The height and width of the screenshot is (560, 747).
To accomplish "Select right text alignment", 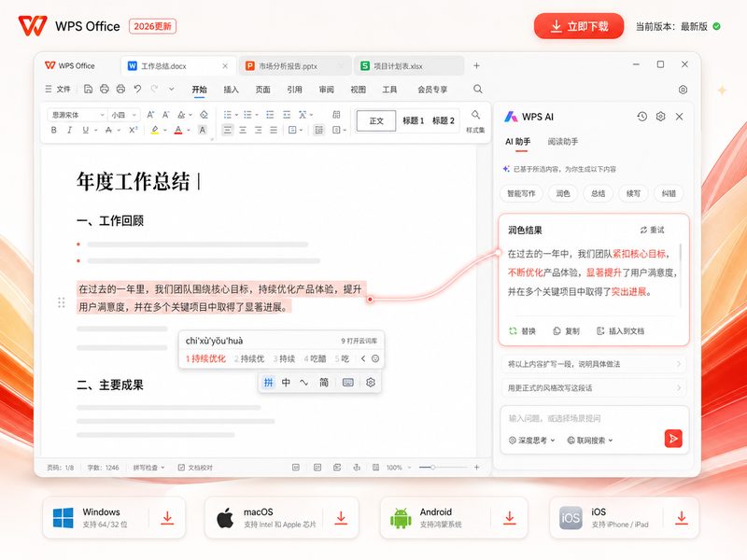I will [x=259, y=130].
